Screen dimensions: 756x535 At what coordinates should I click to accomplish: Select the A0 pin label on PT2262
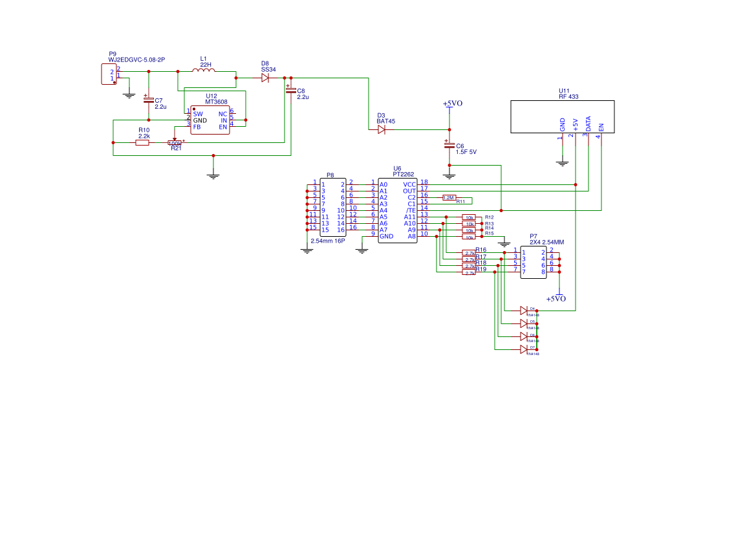383,185
